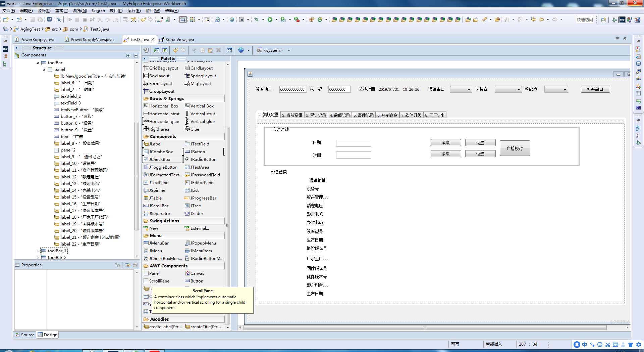
Task: Expand the toolBar_1 node in Components tree
Action: point(38,251)
